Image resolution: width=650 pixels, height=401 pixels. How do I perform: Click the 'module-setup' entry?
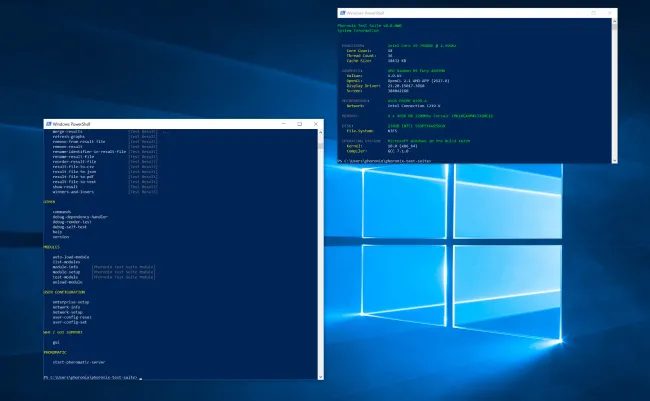[x=66, y=272]
